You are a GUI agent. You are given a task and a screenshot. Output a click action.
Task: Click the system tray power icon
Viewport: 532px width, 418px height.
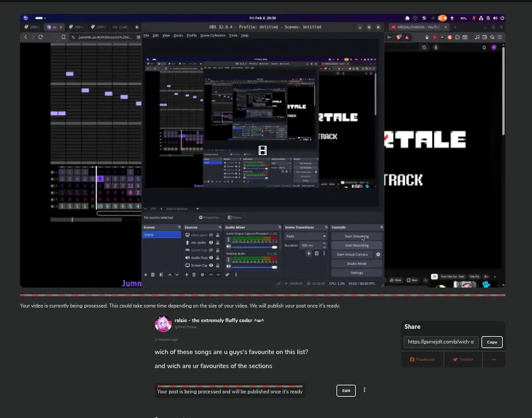point(502,18)
